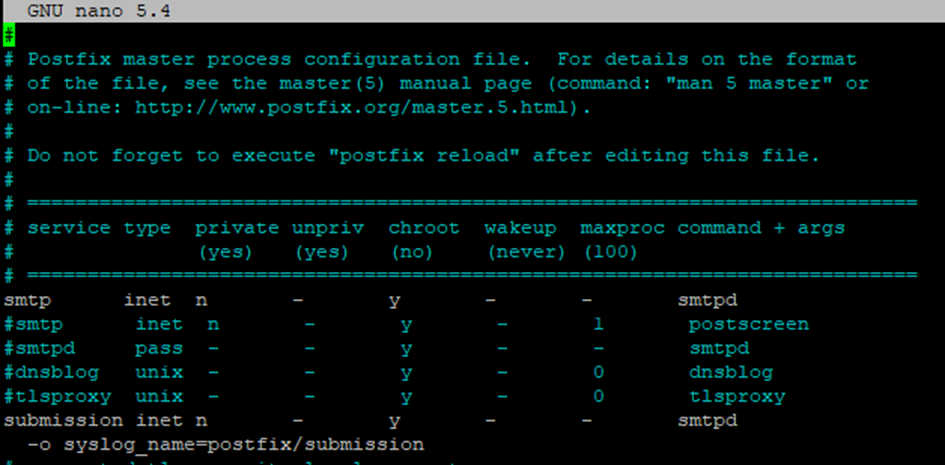
Task: Click the "submission" service name
Action: point(63,421)
